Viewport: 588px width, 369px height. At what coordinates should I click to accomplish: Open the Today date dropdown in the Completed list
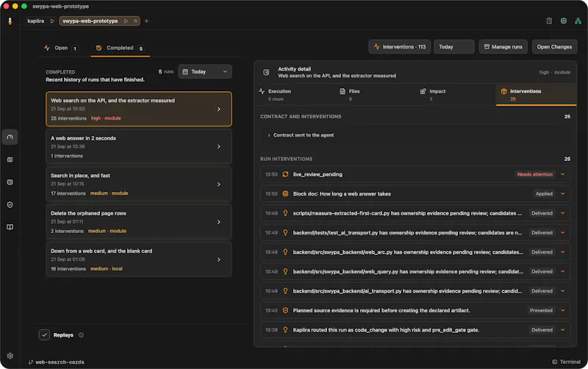pyautogui.click(x=205, y=71)
